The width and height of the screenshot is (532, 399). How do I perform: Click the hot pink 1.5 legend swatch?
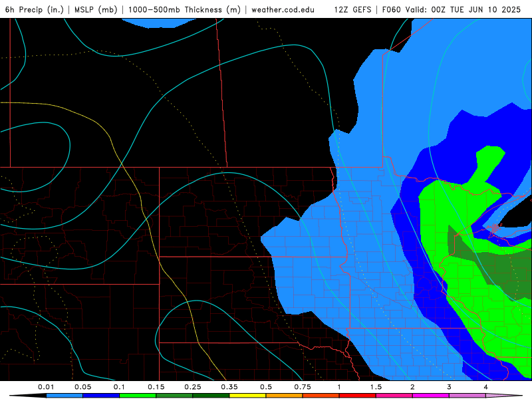(x=394, y=396)
